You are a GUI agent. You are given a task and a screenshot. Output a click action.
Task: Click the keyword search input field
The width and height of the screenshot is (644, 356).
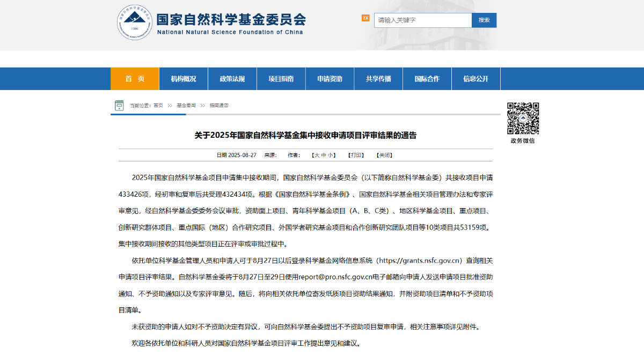422,20
